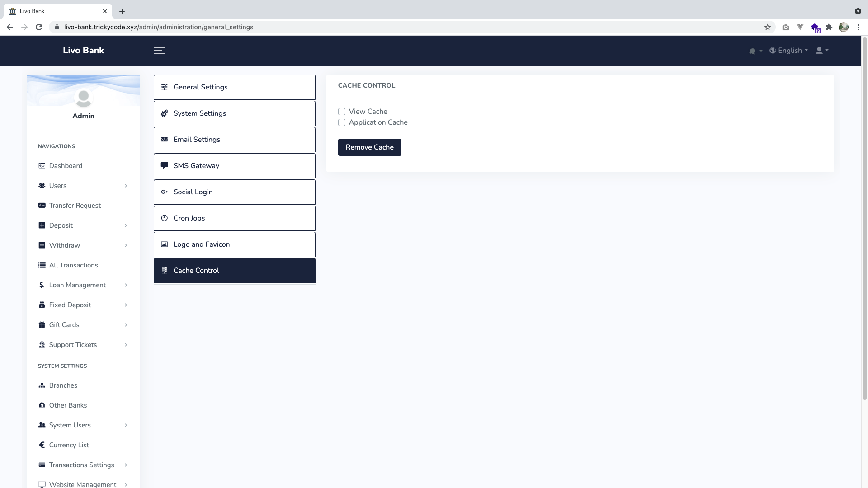This screenshot has width=868, height=488.
Task: Open the browser extensions puzzle icon
Action: (829, 27)
